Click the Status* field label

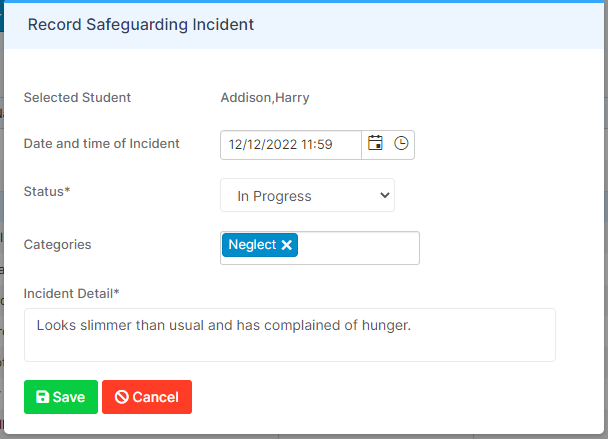click(47, 191)
